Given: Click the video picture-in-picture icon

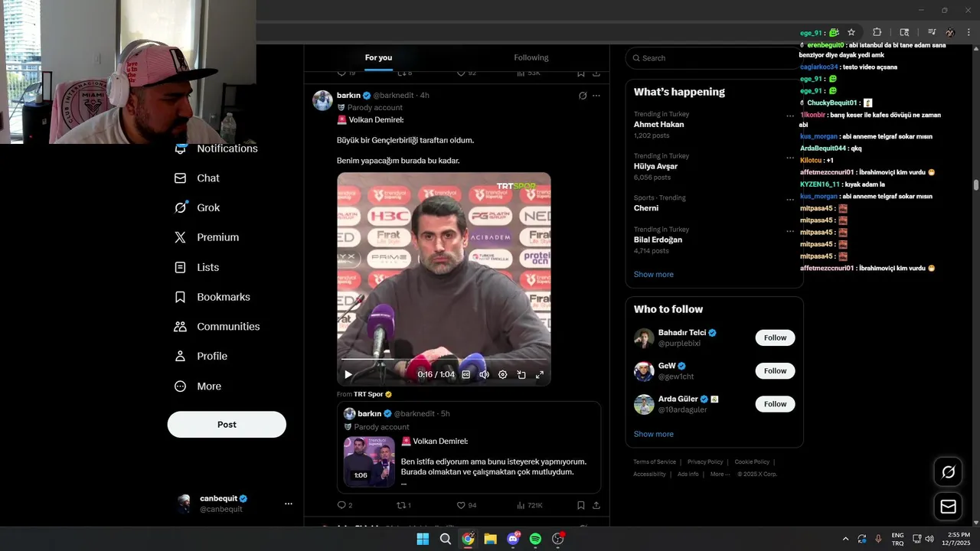Looking at the screenshot, I should point(521,374).
